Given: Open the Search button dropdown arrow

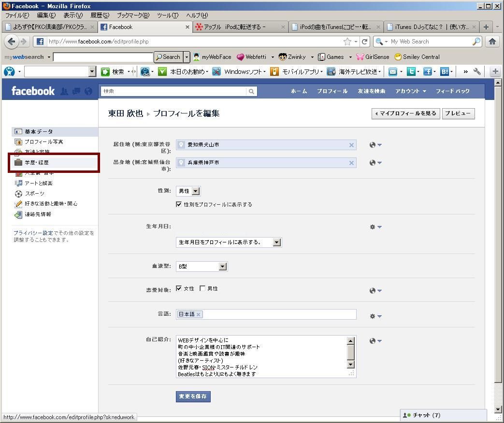Looking at the screenshot, I should 187,57.
